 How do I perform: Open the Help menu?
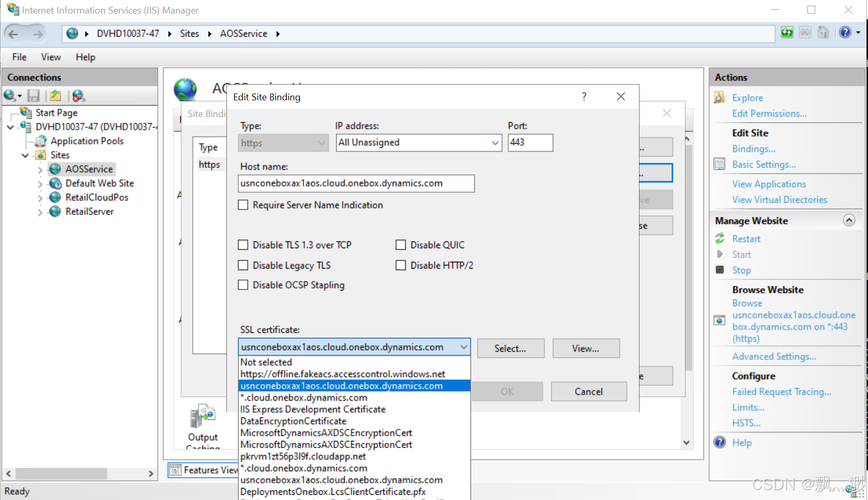[x=85, y=57]
